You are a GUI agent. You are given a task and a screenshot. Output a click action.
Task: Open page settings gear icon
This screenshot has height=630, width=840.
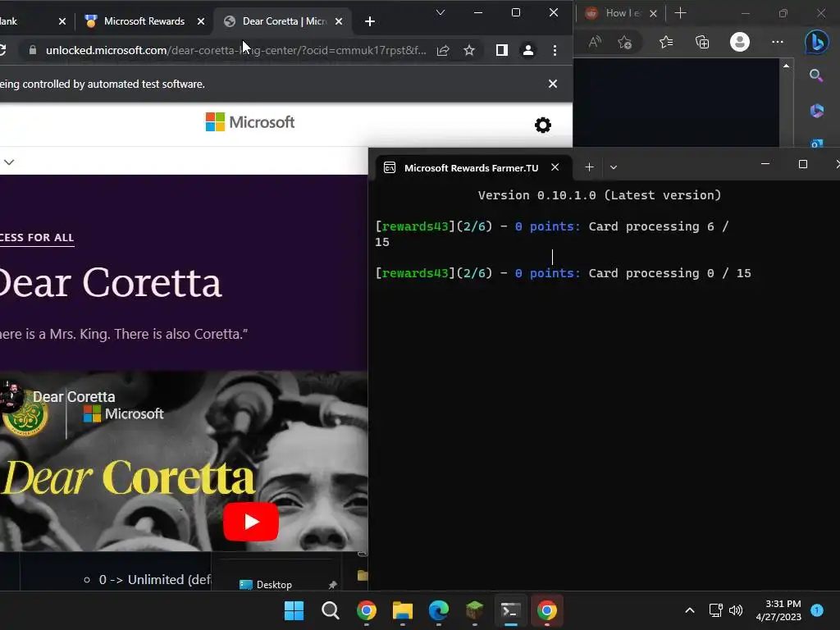[x=543, y=125]
